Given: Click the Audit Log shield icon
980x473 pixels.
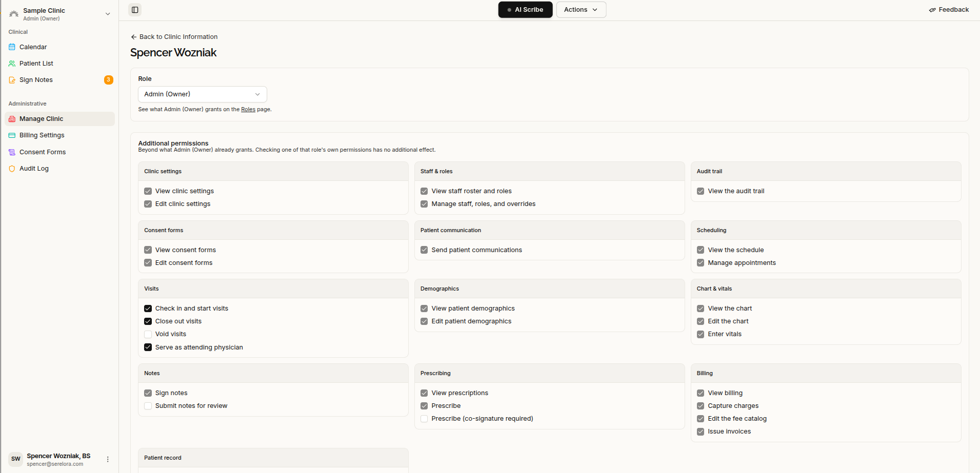Looking at the screenshot, I should [x=12, y=169].
